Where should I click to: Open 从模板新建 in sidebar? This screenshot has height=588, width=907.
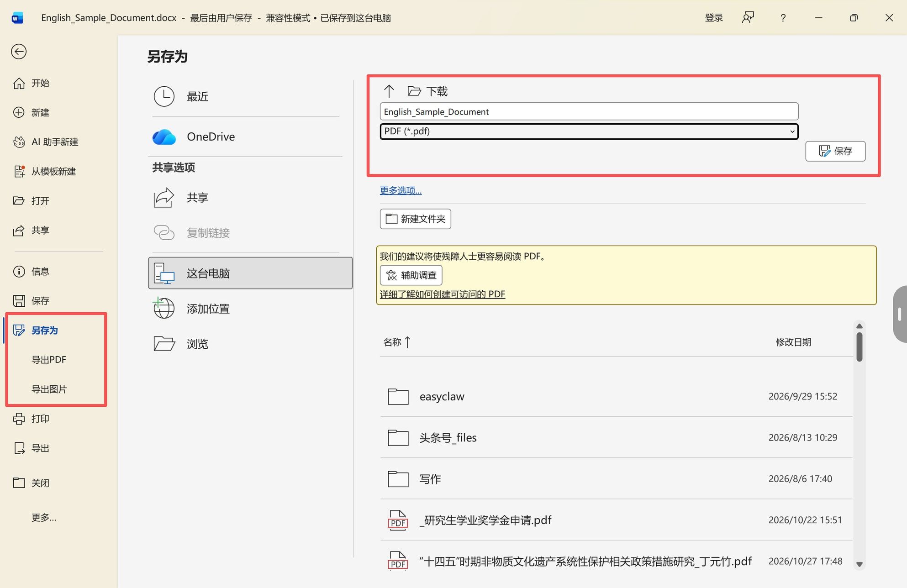44,171
